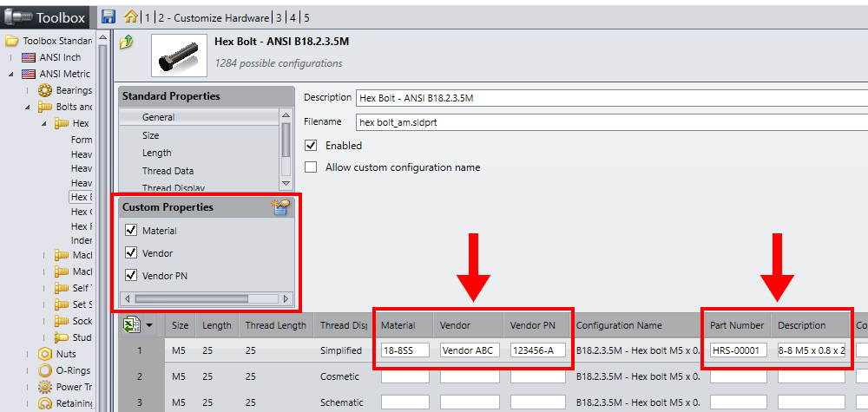Click the Studs folder icon

click(x=62, y=338)
